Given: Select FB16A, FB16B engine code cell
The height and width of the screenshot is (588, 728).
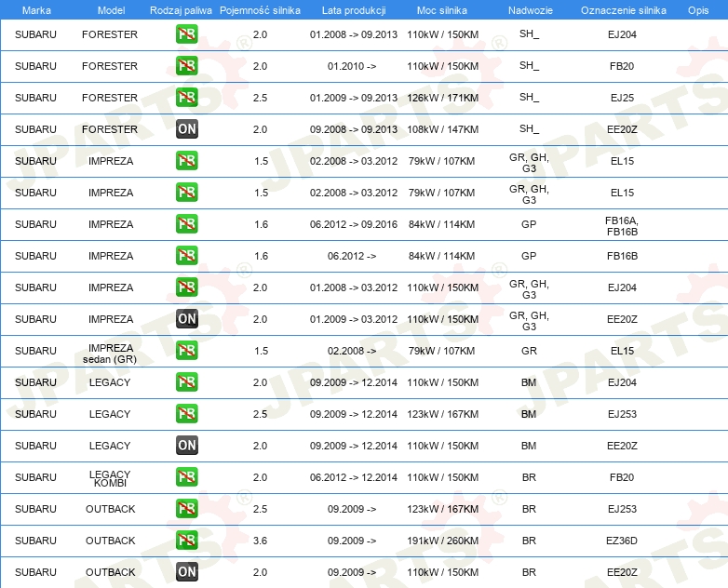Looking at the screenshot, I should coord(622,226).
